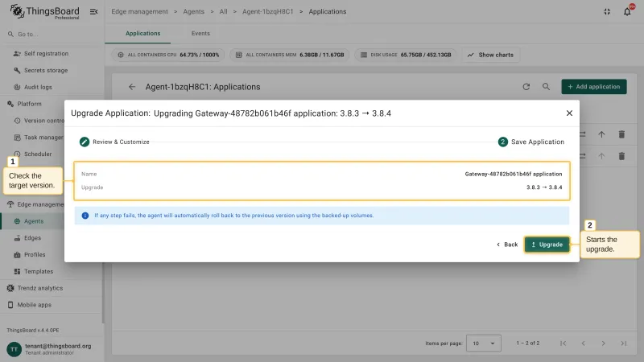
Task: Click the Profiles briefcase icon
Action: (x=17, y=255)
